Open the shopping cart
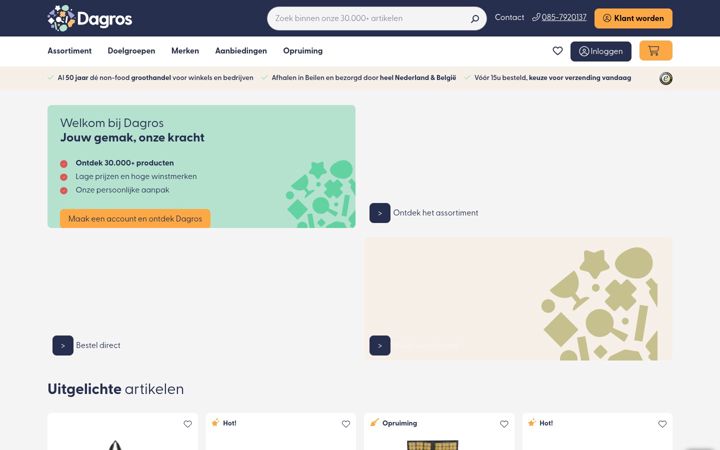 click(x=656, y=51)
